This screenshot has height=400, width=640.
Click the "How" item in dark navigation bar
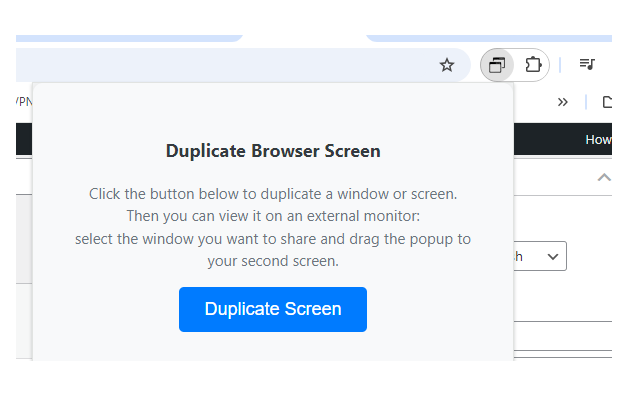(x=598, y=139)
